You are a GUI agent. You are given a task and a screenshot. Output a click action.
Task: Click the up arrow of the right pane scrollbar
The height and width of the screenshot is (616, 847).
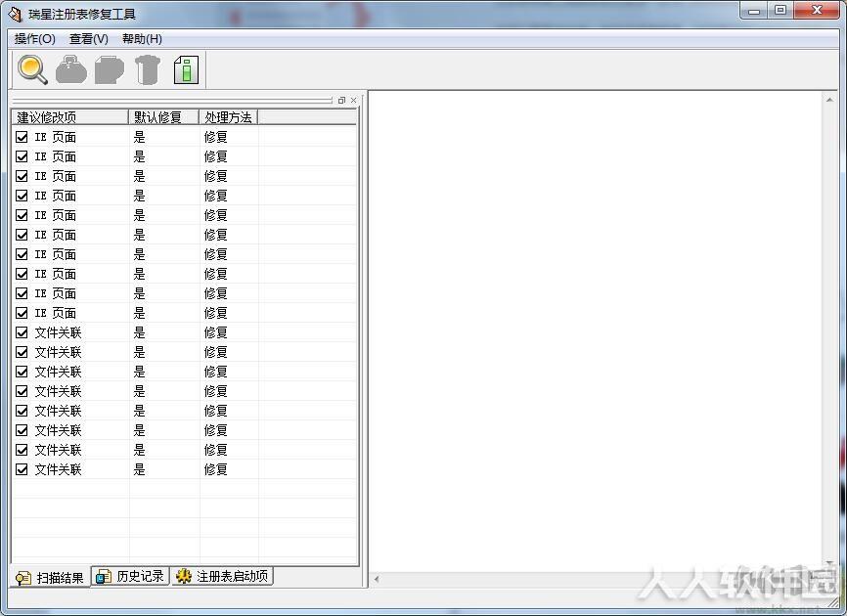coord(829,100)
